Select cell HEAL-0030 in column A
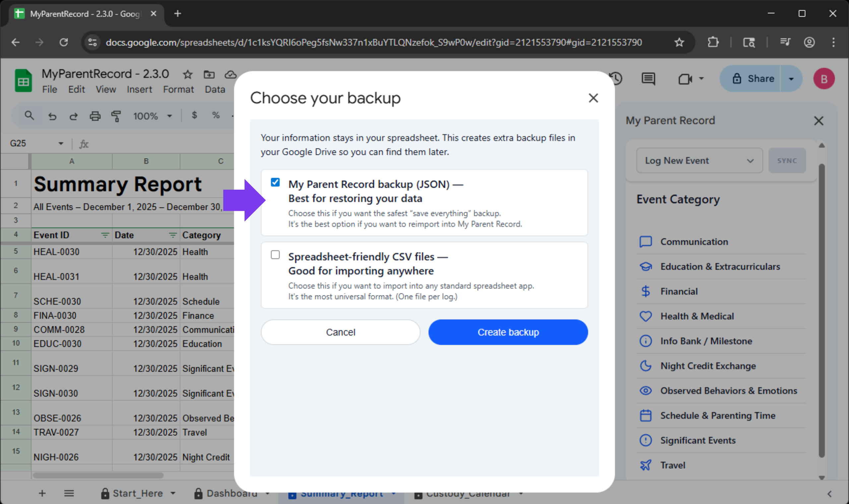The image size is (849, 504). point(72,252)
